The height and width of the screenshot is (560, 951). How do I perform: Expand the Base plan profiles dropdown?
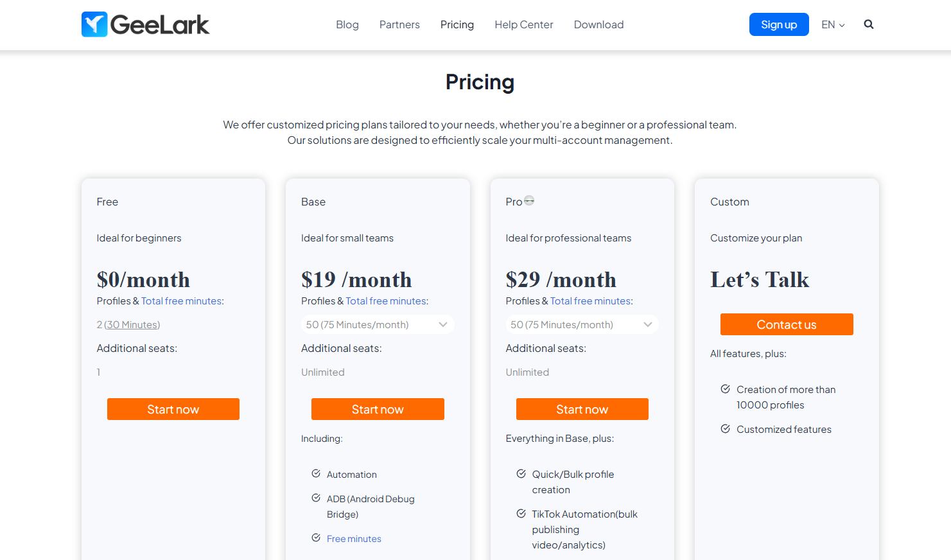point(378,324)
